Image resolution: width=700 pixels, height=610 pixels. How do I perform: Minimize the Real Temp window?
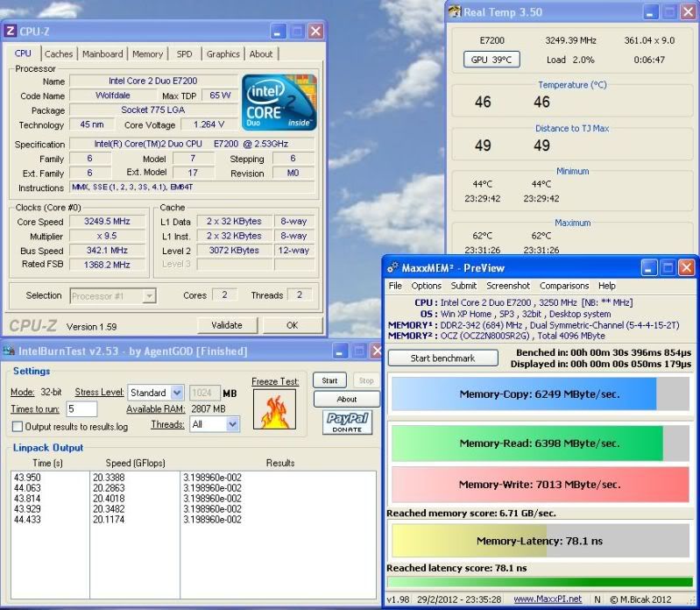click(649, 12)
